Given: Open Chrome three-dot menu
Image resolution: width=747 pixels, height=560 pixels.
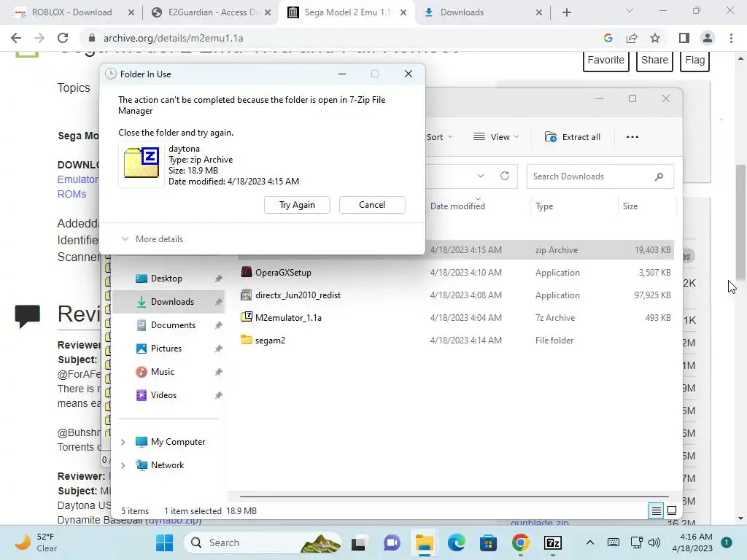Looking at the screenshot, I should pos(731,38).
